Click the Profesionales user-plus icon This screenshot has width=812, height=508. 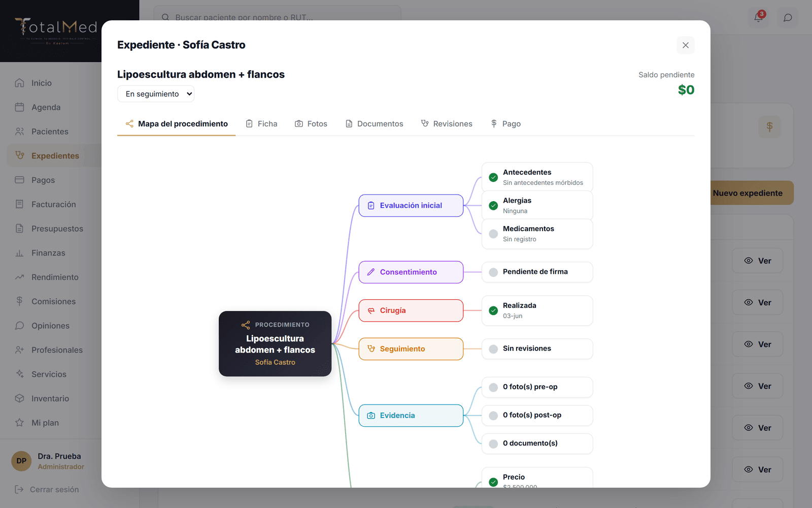20,350
